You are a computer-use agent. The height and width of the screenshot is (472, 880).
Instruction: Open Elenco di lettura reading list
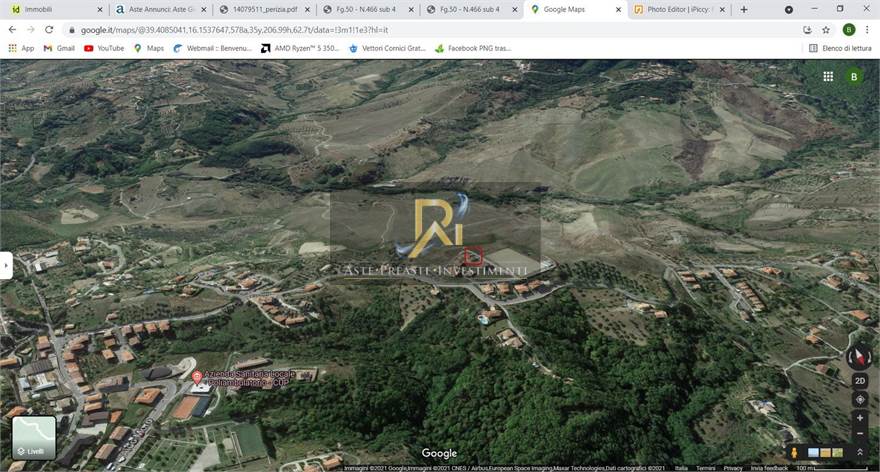pyautogui.click(x=840, y=48)
